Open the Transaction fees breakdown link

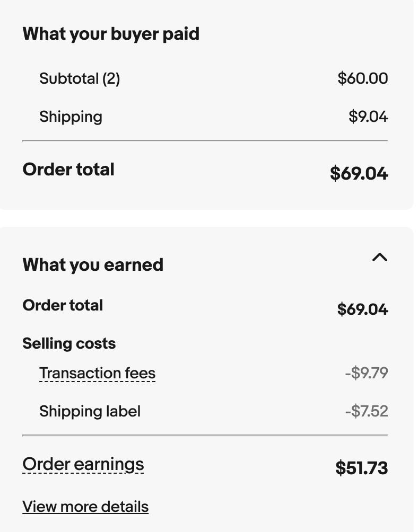(x=97, y=374)
